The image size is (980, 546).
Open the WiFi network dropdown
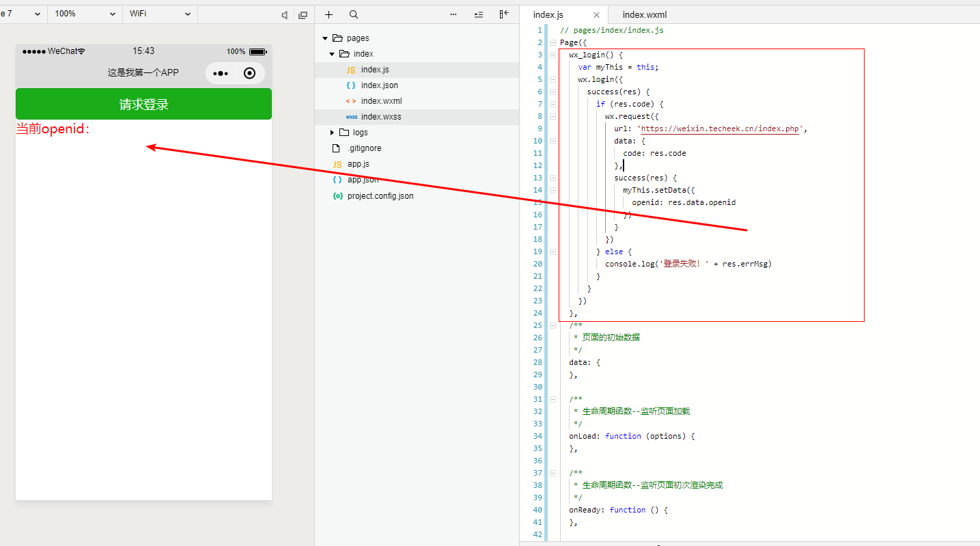tap(160, 14)
